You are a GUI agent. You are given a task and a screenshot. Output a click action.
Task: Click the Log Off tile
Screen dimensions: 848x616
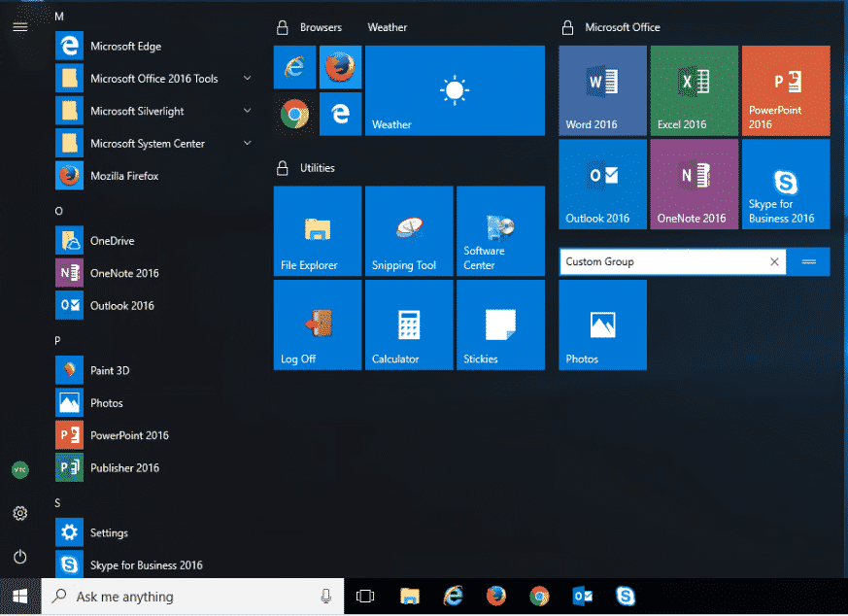[x=318, y=325]
